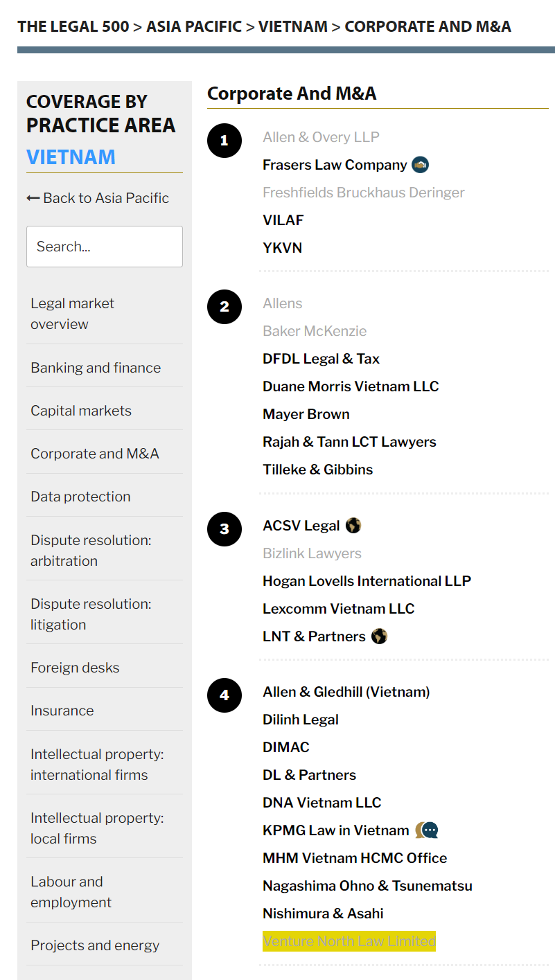555x980 pixels.
Task: Open Nishimura & Asahi firm link
Action: [323, 914]
